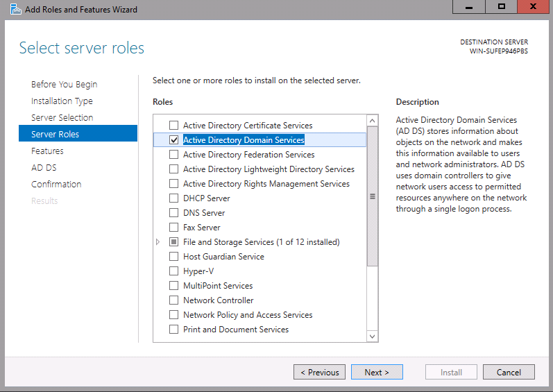Maximize the wizard window
This screenshot has height=392, width=553.
click(501, 7)
